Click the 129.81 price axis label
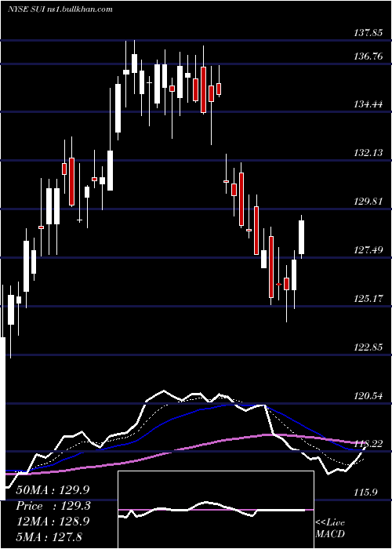Viewport: 392px width, 549px height. coord(368,202)
